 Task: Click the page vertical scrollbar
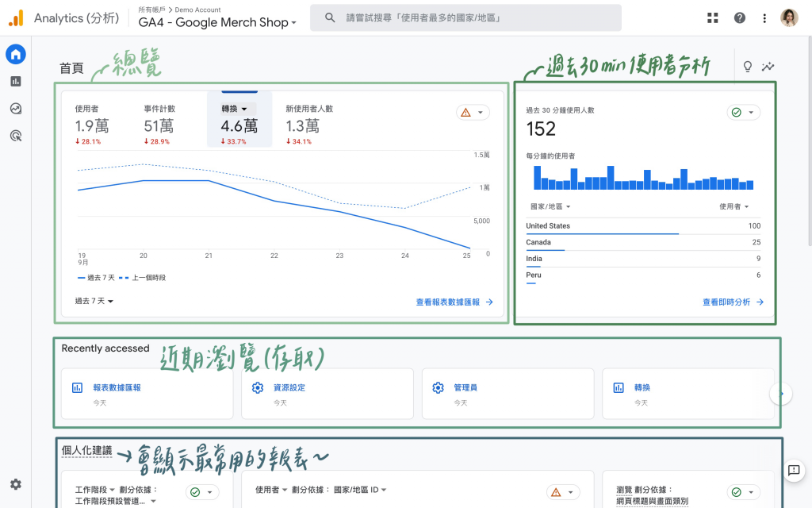tap(810, 140)
